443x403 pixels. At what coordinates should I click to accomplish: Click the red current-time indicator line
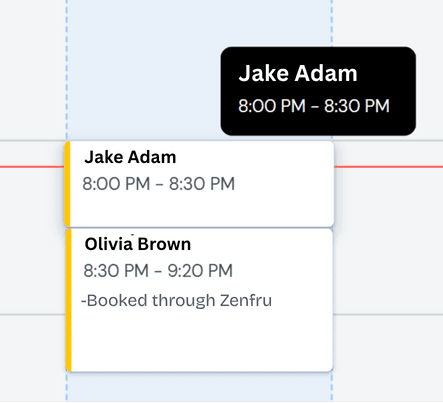click(388, 166)
